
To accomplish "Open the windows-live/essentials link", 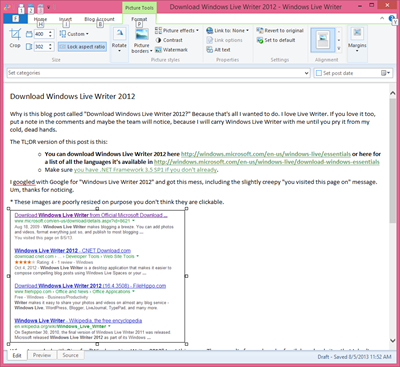I will [266, 154].
